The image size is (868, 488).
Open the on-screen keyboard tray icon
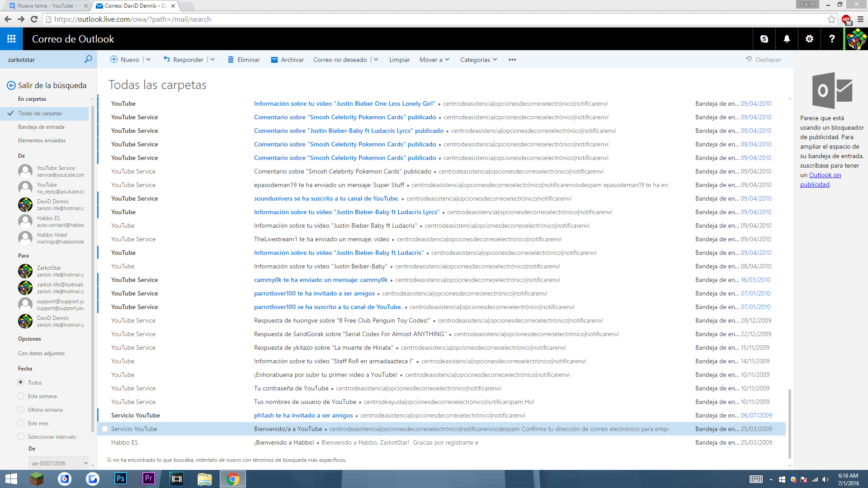point(756,479)
